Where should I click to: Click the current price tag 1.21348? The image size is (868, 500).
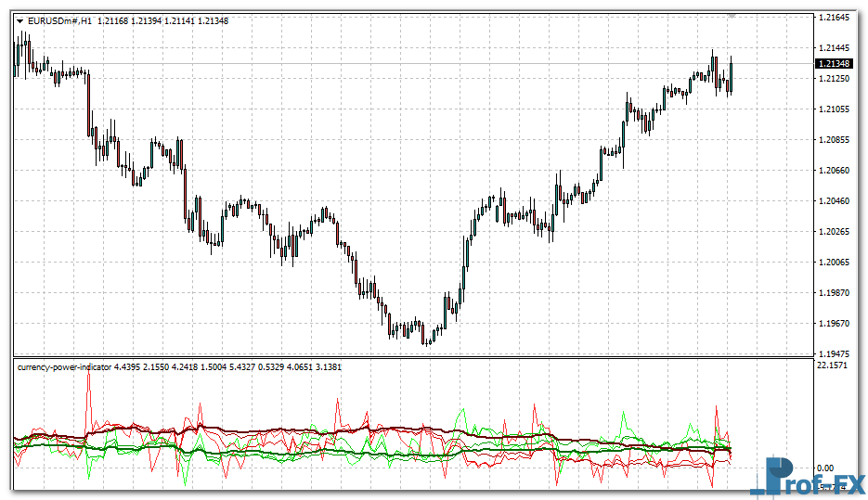click(x=833, y=63)
